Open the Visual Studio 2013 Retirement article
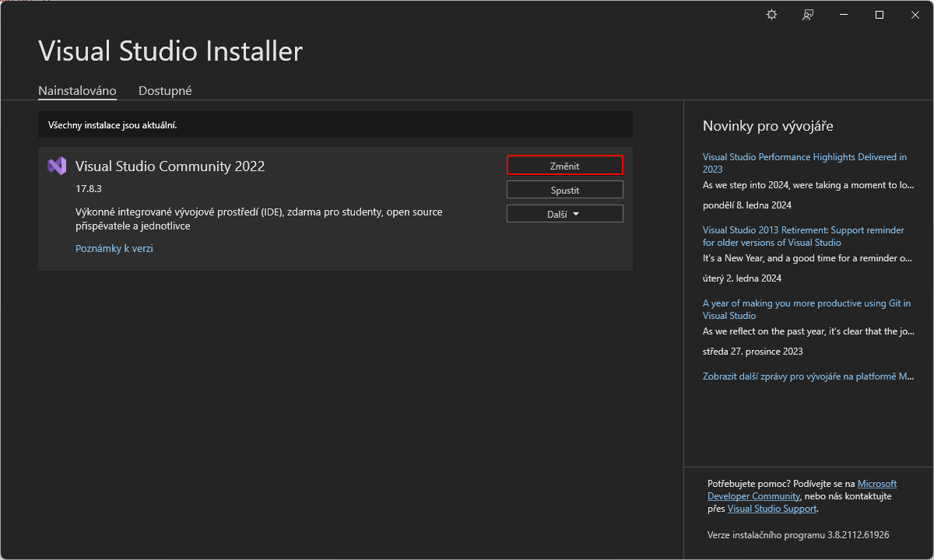The image size is (934, 560). point(803,236)
